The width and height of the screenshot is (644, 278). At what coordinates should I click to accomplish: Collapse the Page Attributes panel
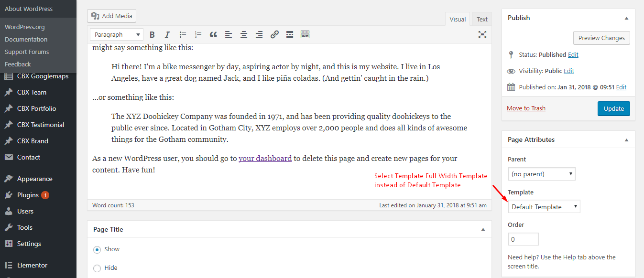(x=626, y=140)
